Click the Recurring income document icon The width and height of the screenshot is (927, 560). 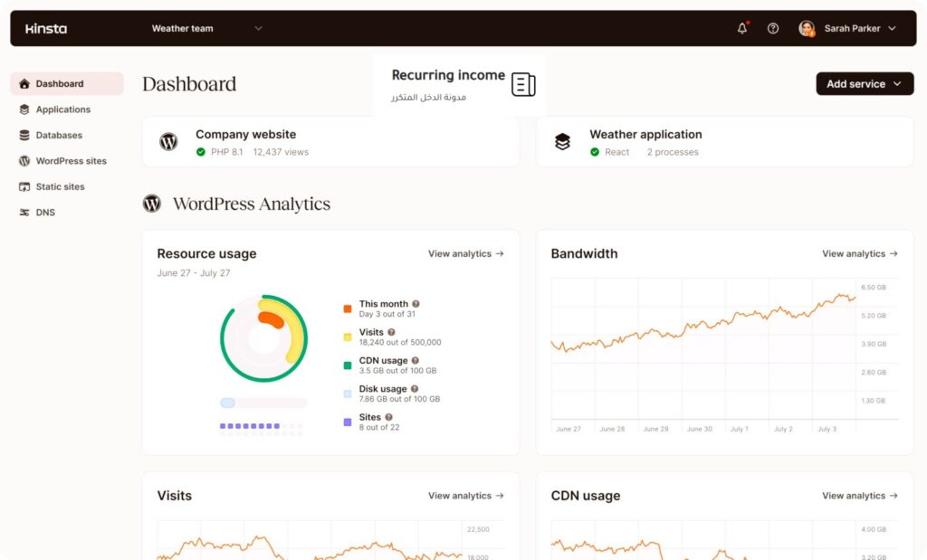[x=523, y=84]
